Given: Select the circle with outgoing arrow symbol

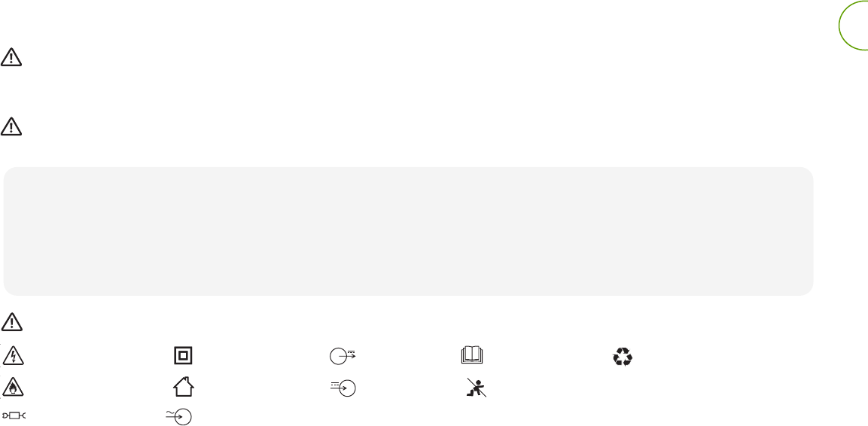Looking at the screenshot, I should [x=341, y=357].
